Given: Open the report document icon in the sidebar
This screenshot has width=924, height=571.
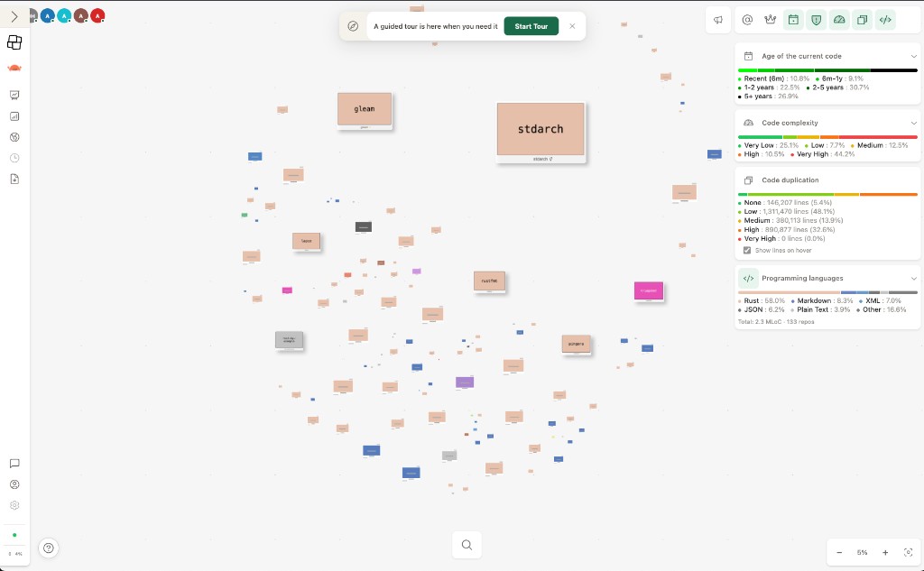Looking at the screenshot, I should (x=14, y=179).
